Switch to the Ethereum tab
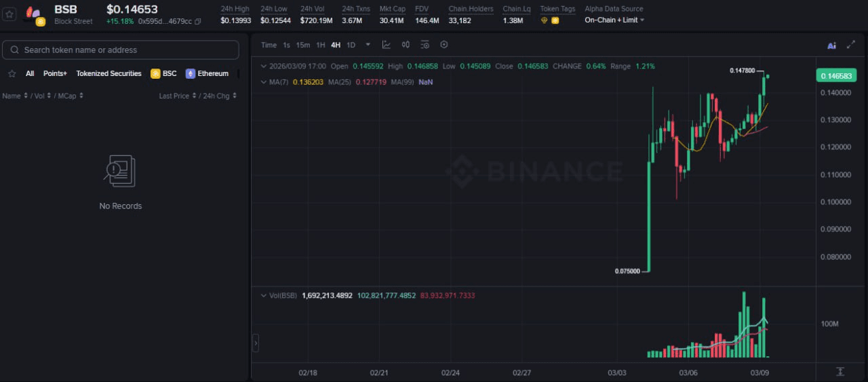Image resolution: width=868 pixels, height=382 pixels. (208, 73)
